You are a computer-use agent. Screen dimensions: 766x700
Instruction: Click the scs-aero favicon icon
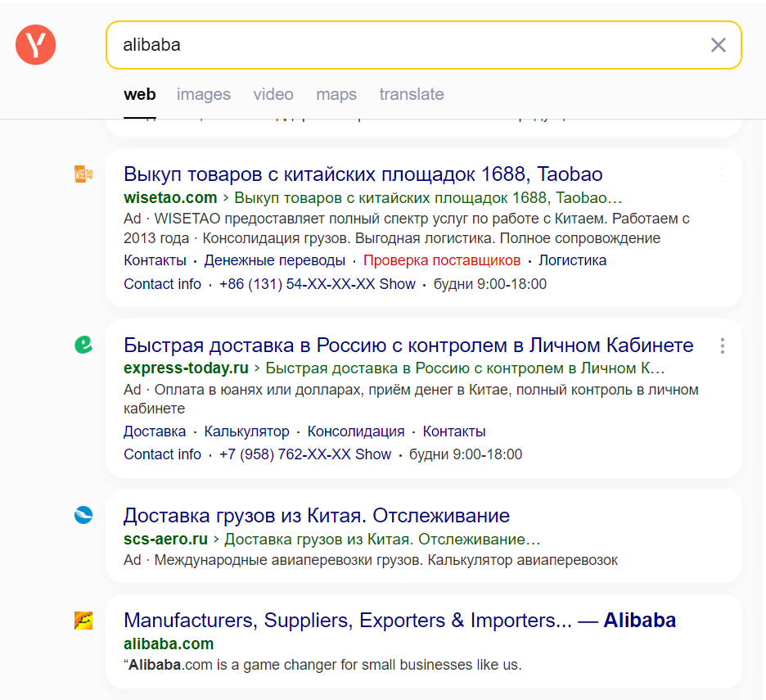[83, 515]
